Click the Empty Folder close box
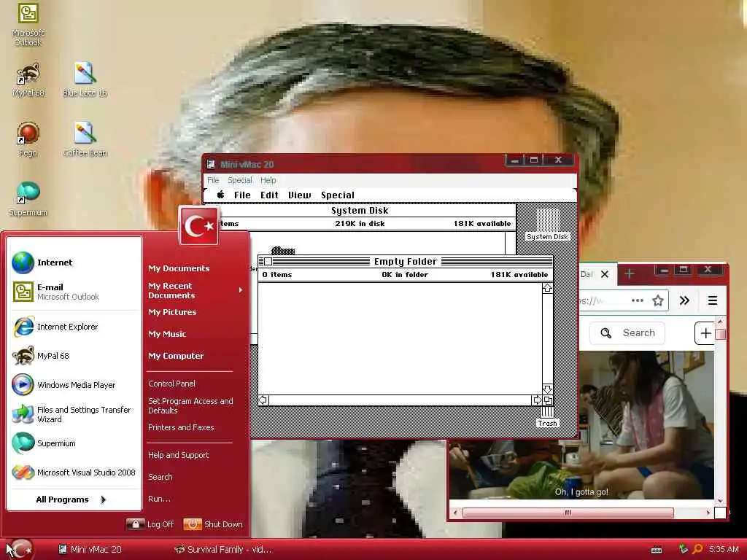This screenshot has width=747, height=560. tap(268, 262)
